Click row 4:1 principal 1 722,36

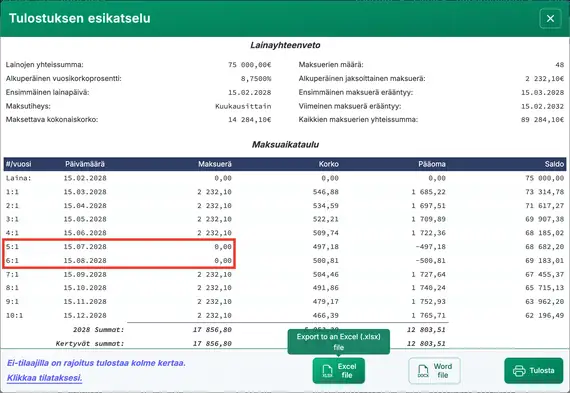pyautogui.click(x=429, y=233)
